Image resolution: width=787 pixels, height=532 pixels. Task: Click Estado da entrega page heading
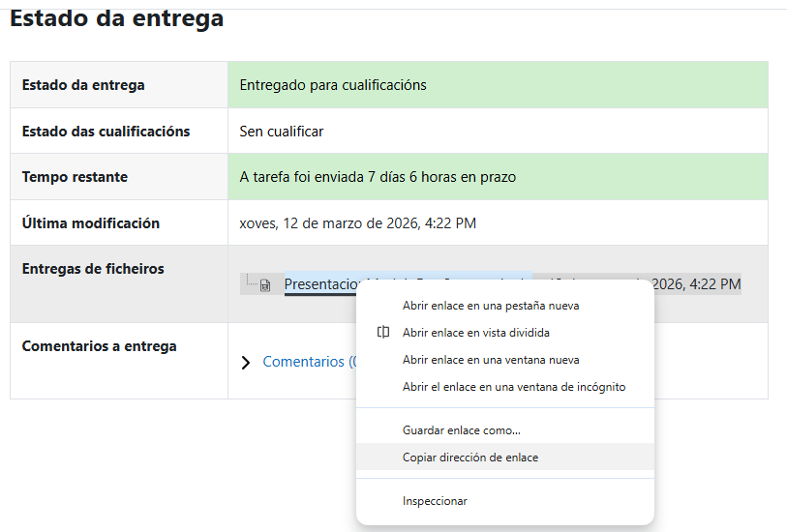click(x=116, y=18)
